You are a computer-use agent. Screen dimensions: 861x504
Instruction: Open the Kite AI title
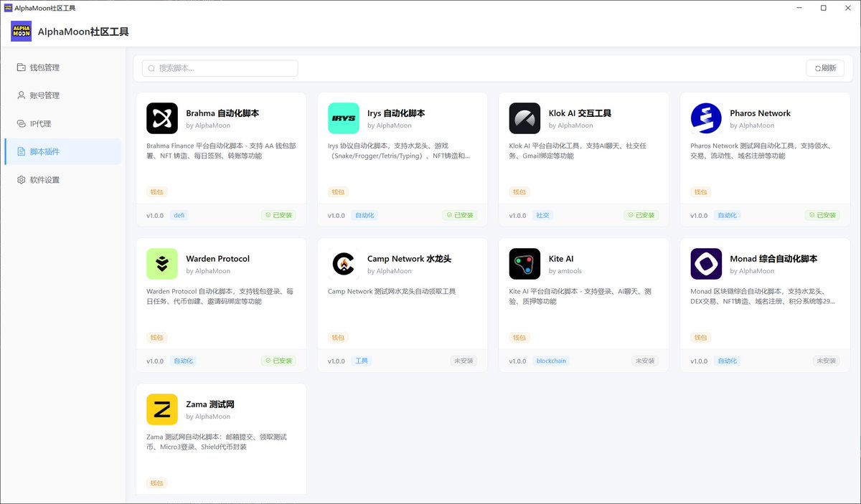561,259
